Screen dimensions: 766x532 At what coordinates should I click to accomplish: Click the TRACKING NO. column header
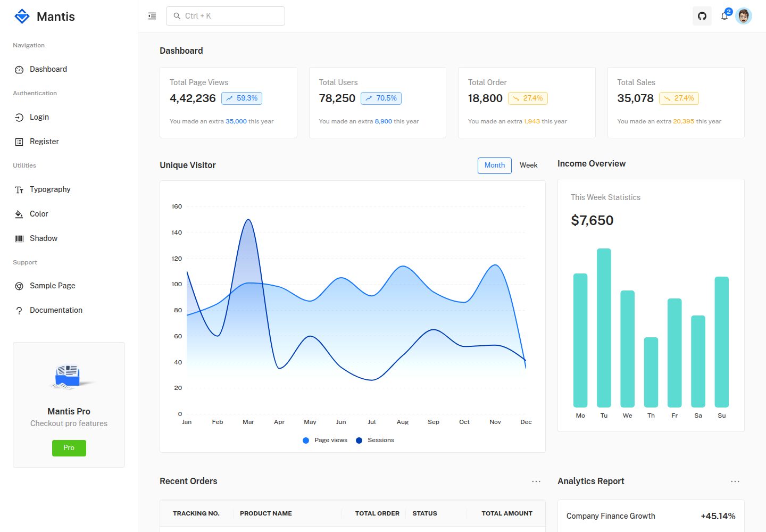(196, 514)
